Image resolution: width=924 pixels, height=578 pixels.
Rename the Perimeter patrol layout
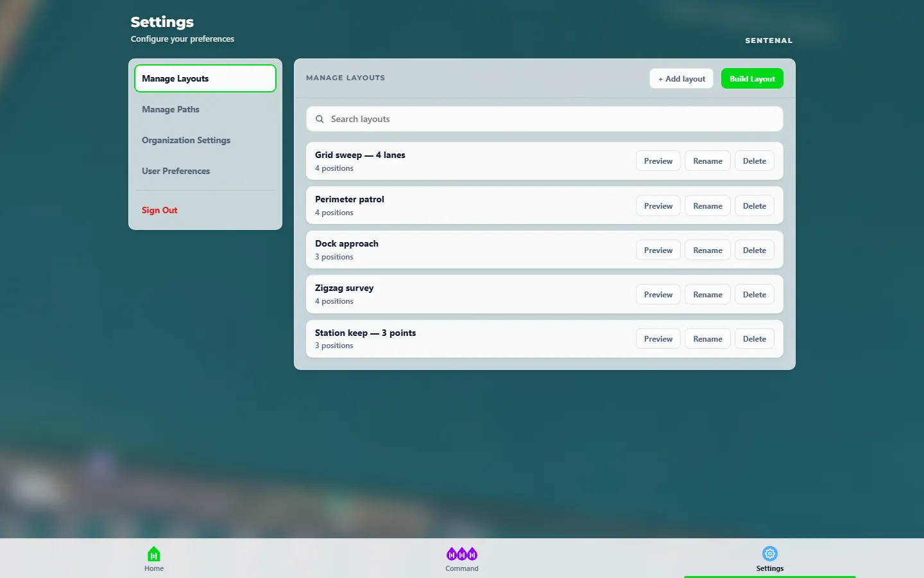[708, 206]
